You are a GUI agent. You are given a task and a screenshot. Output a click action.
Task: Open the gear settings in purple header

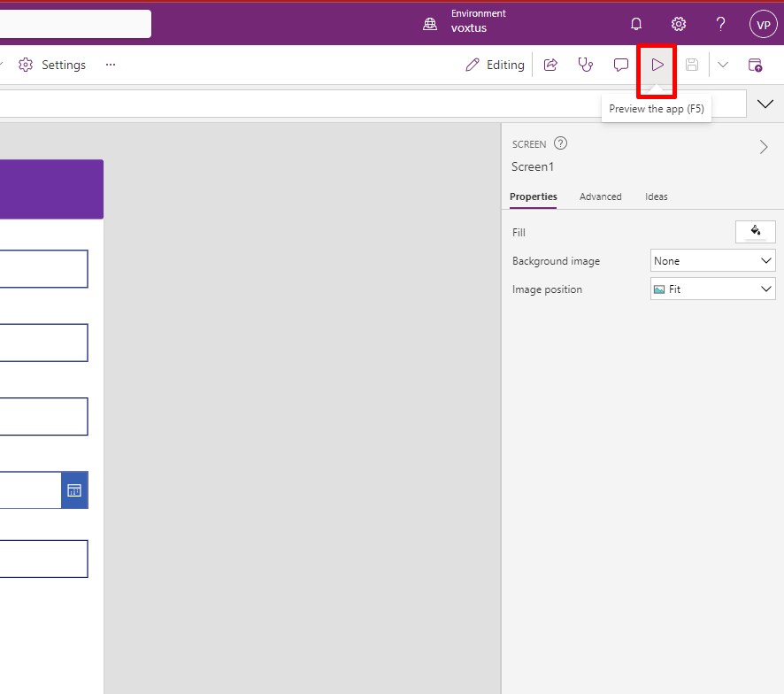coord(679,24)
